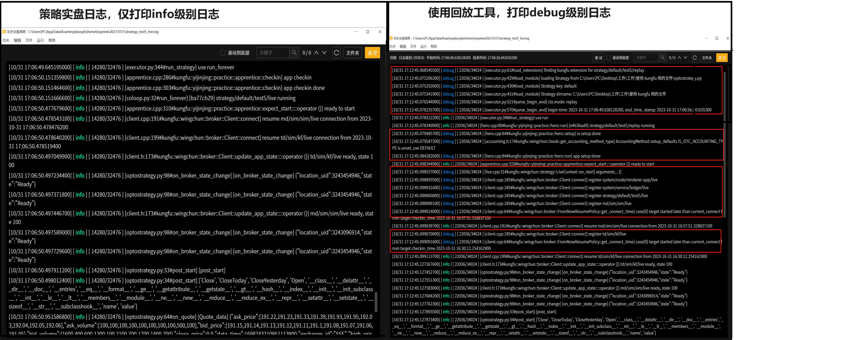Refresh the log in the right replay window

click(694, 58)
